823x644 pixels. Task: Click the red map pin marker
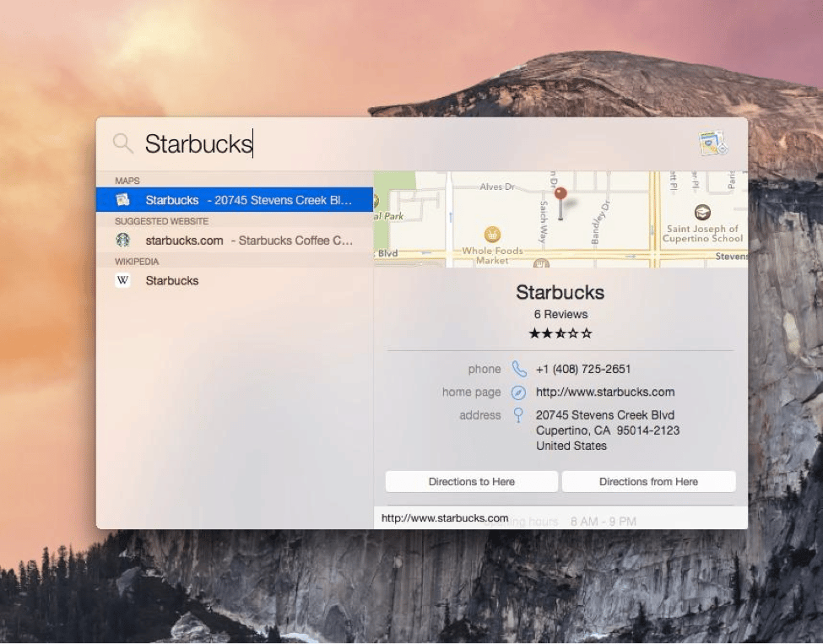coord(560,203)
